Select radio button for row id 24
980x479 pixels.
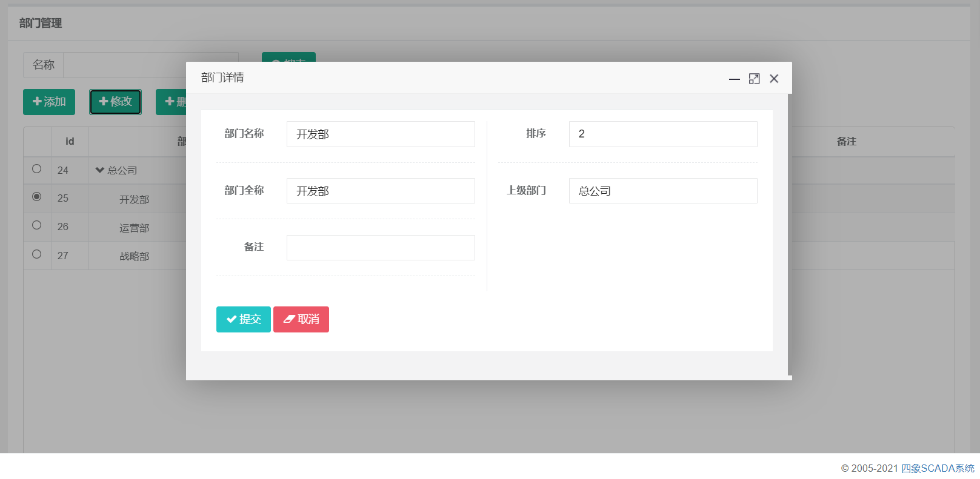[x=37, y=169]
